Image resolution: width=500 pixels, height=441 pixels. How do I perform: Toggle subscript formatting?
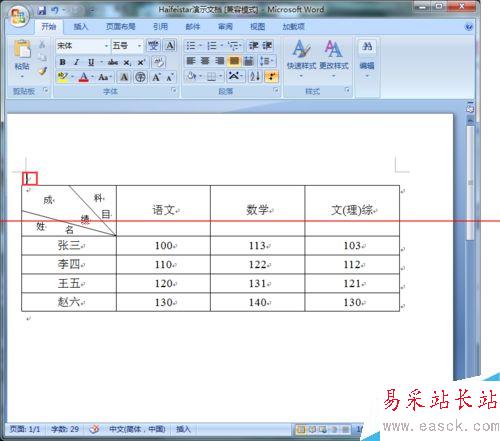point(127,62)
